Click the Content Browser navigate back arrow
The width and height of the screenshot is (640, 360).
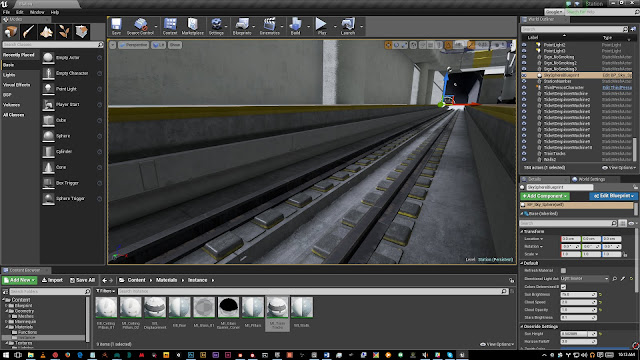coord(104,280)
